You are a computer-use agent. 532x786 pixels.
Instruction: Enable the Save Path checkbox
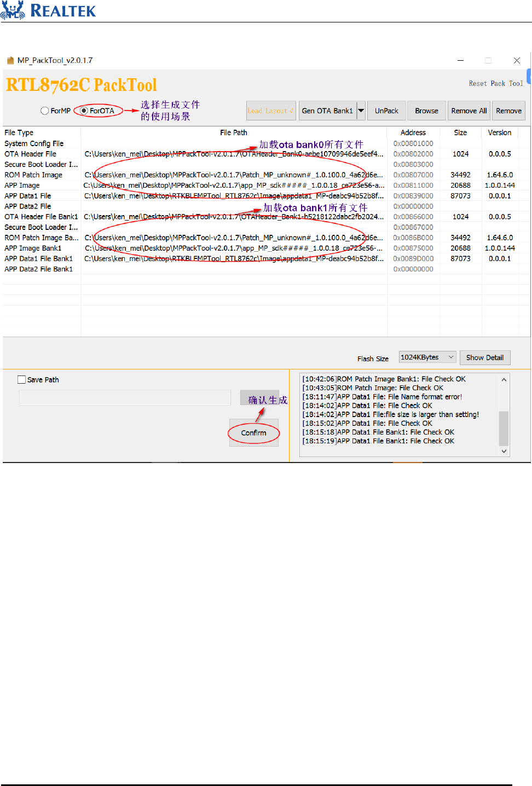coord(22,379)
